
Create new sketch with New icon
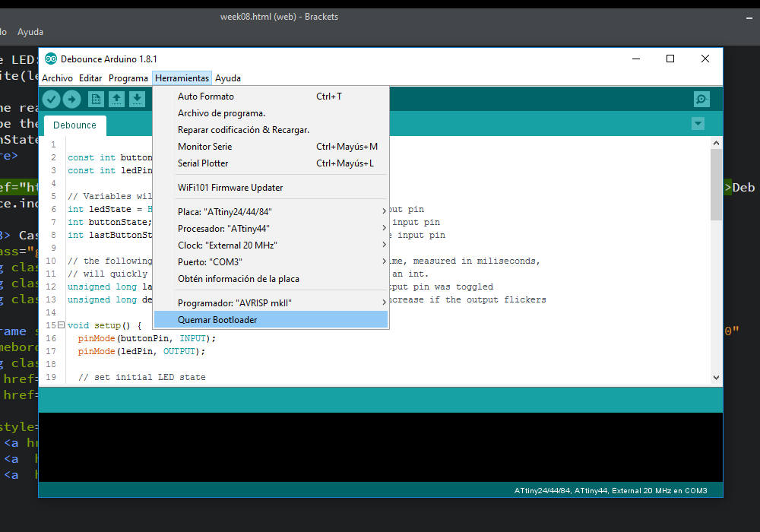coord(96,100)
